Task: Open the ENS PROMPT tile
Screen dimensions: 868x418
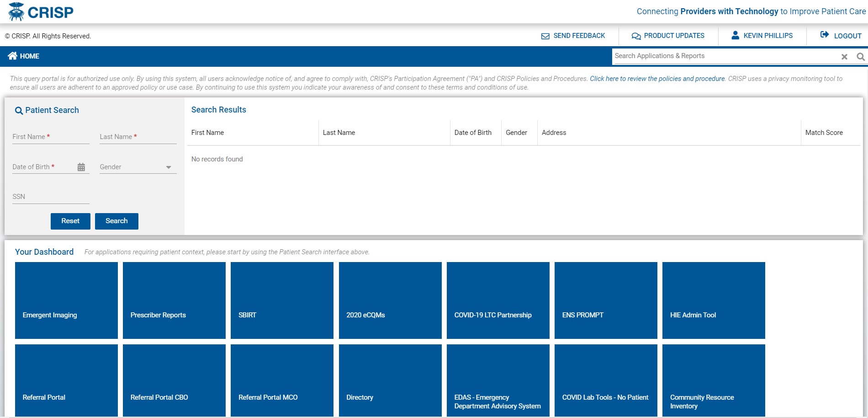Action: (606, 300)
